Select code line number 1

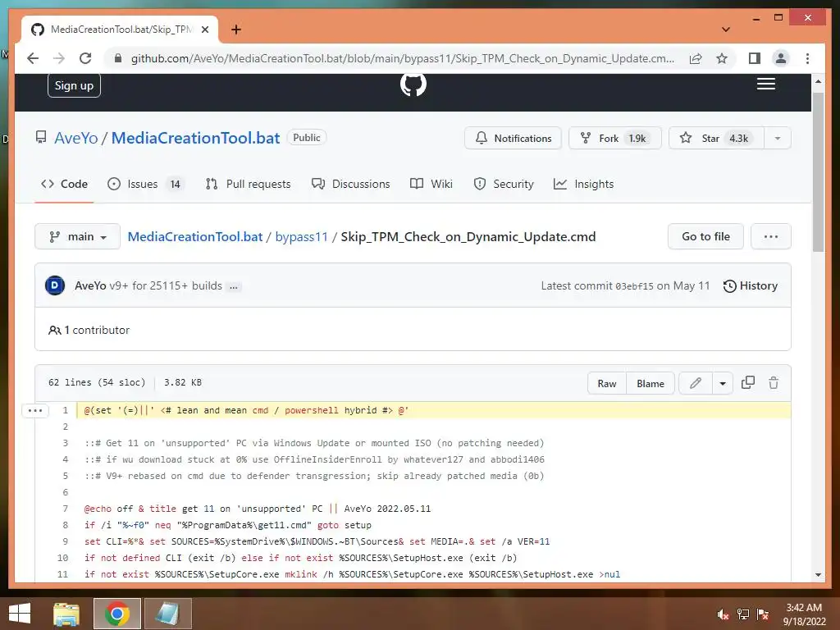[x=66, y=410]
